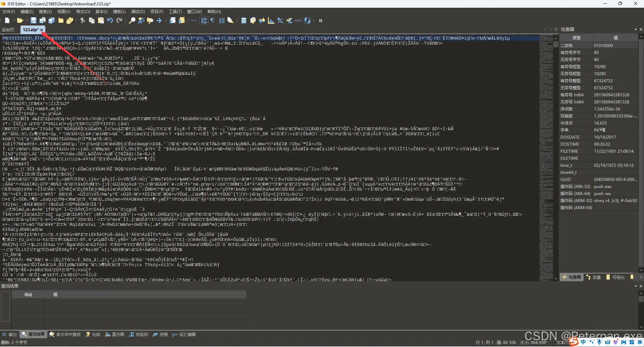
Task: Open the 校验和 checksum tab
Action: (139, 335)
